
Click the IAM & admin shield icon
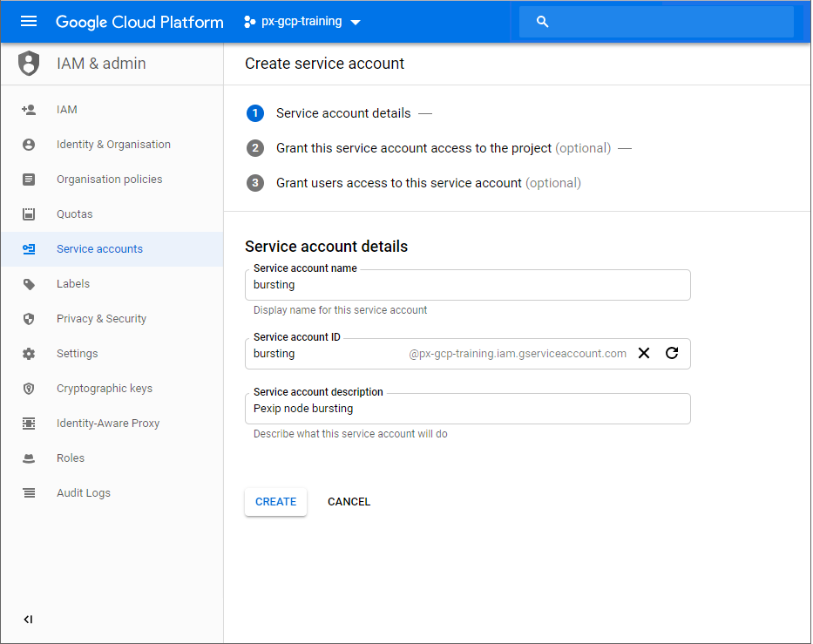click(29, 64)
